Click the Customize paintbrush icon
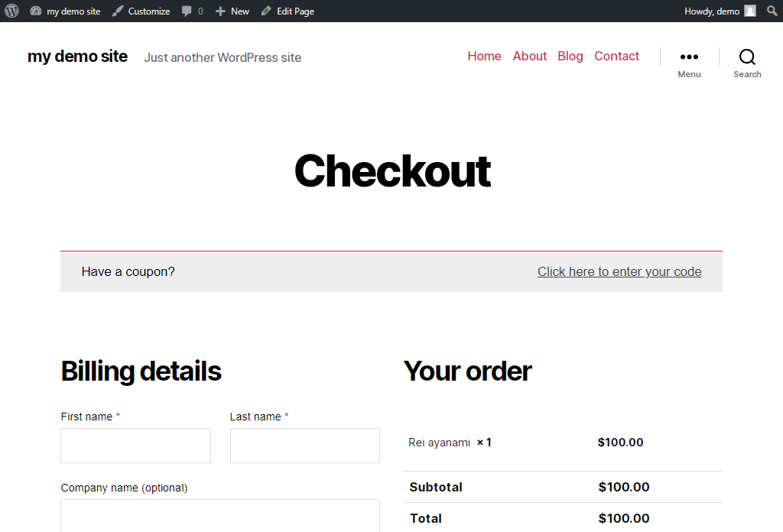This screenshot has width=783, height=532. coord(117,11)
